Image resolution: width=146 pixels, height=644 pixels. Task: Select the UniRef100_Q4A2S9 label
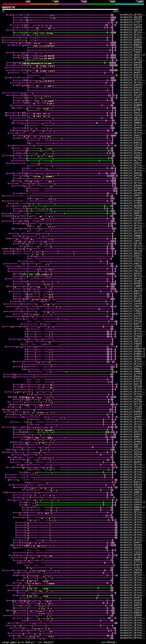[131, 103]
